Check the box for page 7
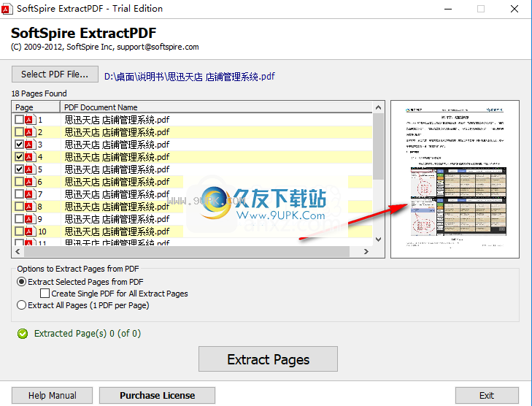Image resolution: width=532 pixels, height=406 pixels. tap(19, 194)
